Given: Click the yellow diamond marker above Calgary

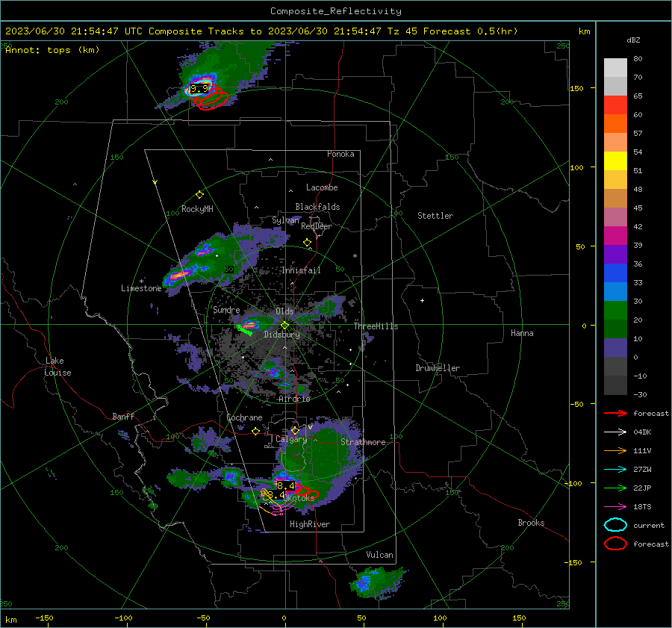Looking at the screenshot, I should 295,430.
